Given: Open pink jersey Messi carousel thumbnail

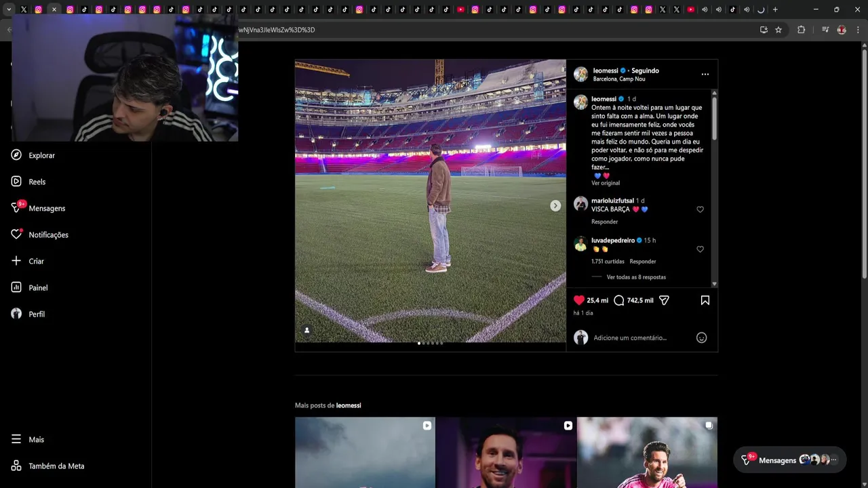Looking at the screenshot, I should tap(647, 452).
